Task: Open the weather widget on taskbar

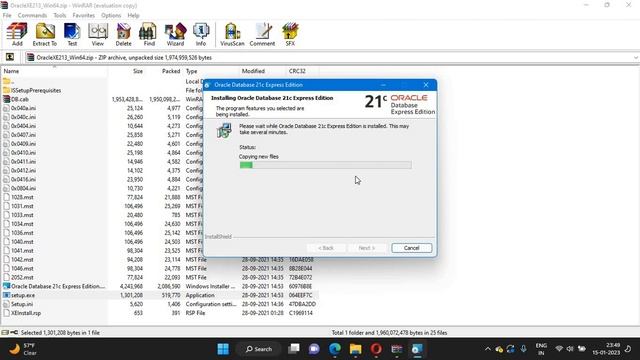Action: pos(23,349)
